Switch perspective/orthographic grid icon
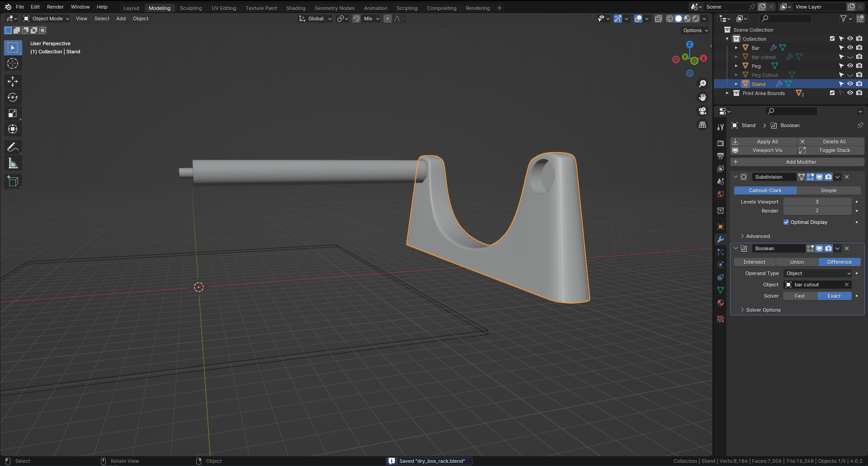The image size is (868, 466). 702,124
